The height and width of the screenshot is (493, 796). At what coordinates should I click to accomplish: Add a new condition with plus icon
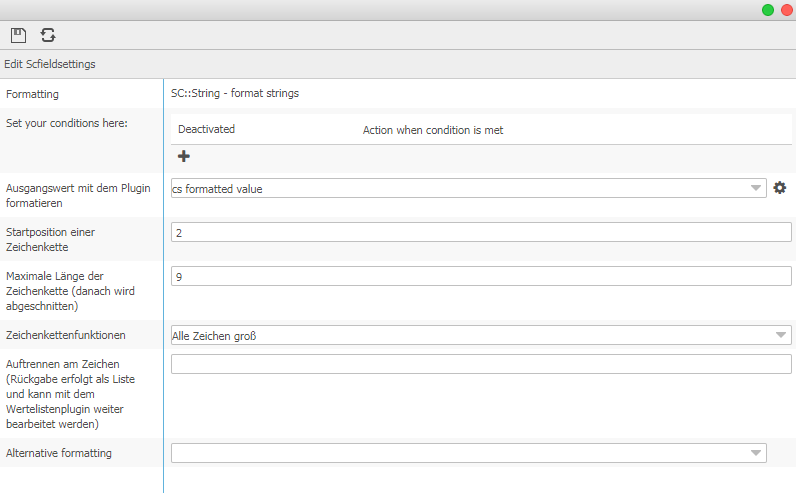(184, 156)
